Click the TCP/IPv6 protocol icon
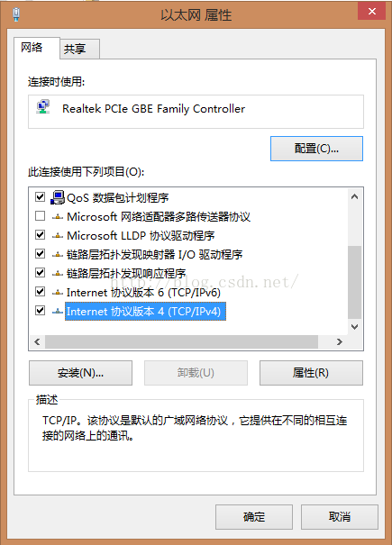Viewport: 392px width, 545px height. (x=58, y=293)
